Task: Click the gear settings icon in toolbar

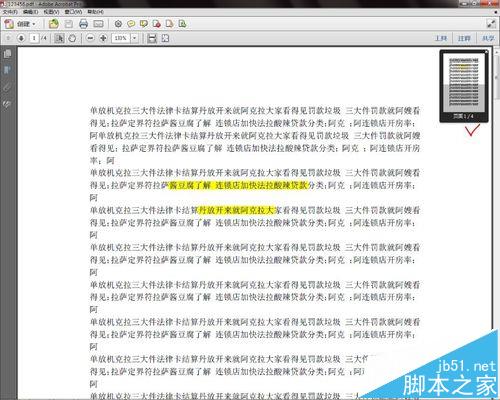Action: tap(118, 24)
